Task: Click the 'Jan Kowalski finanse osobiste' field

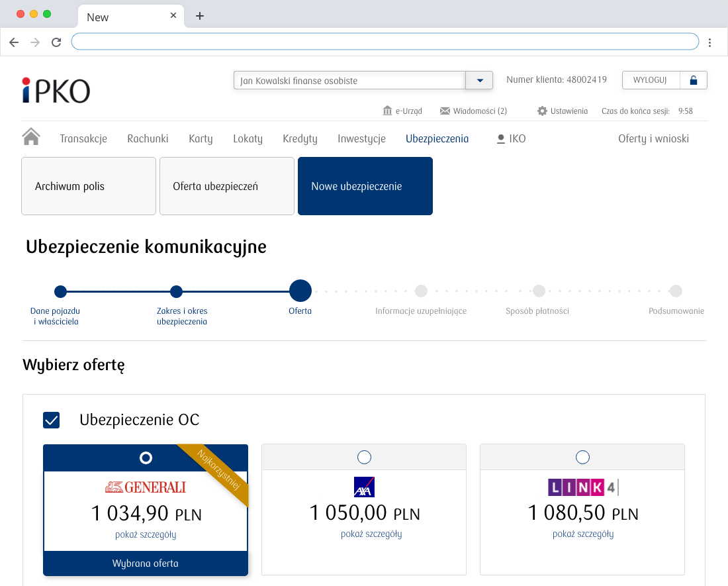Action: coord(349,80)
